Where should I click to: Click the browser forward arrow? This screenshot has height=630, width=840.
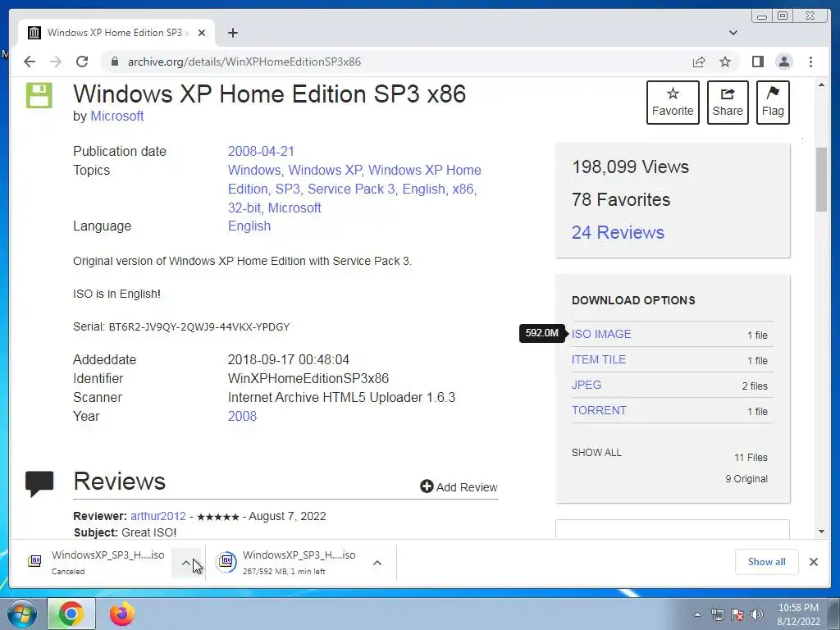(x=56, y=62)
